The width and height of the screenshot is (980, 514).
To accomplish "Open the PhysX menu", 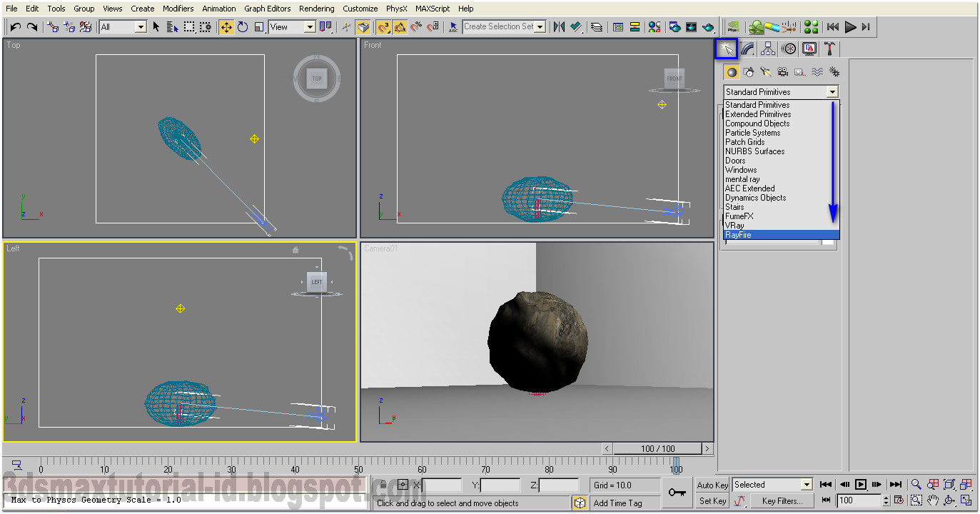I will (397, 8).
